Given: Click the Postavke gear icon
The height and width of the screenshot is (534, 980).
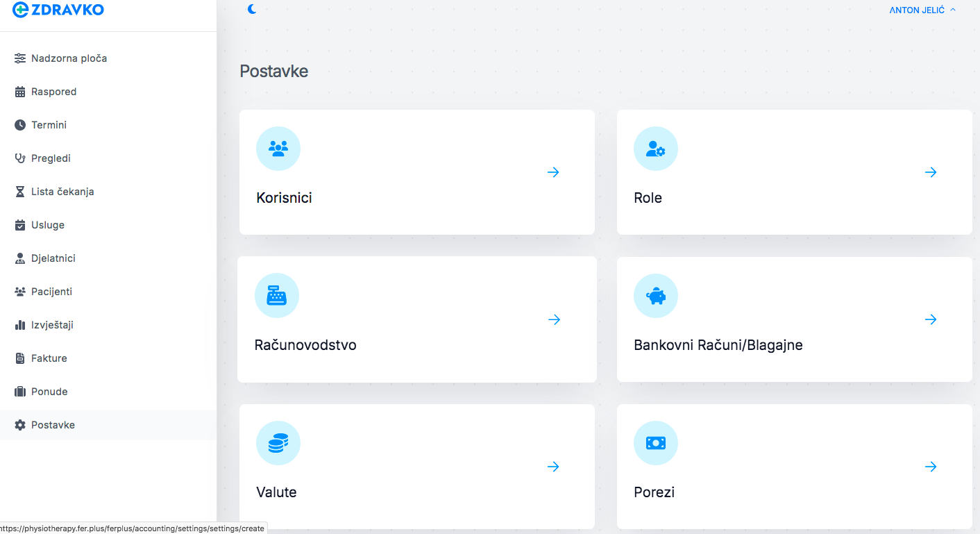Looking at the screenshot, I should pyautogui.click(x=20, y=425).
